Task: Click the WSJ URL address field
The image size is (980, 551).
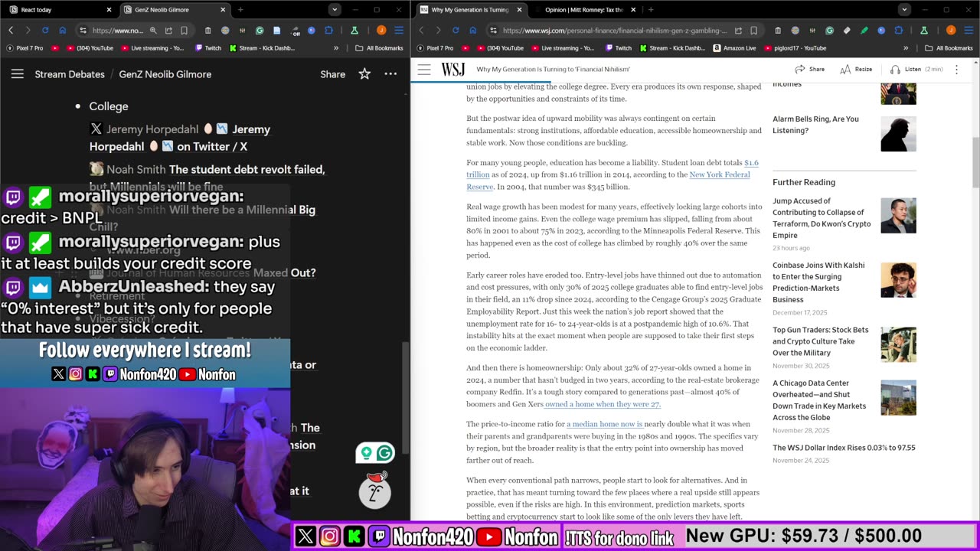Action: (615, 31)
